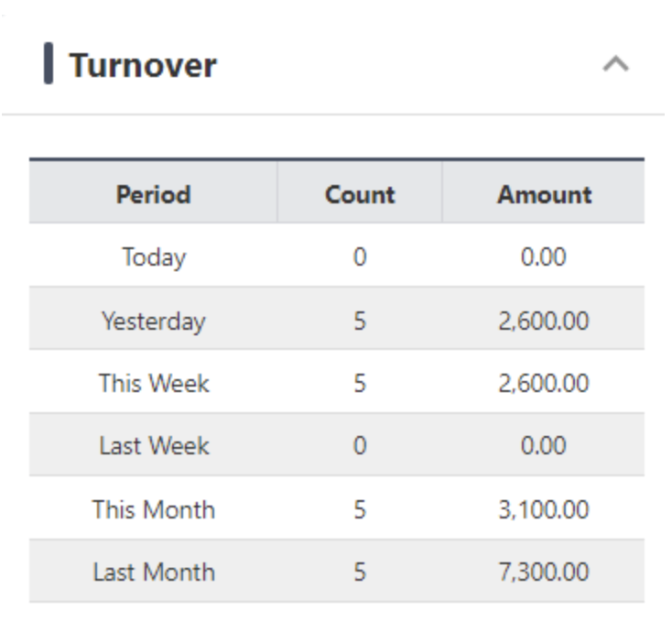Select the Yesterday row label
The image size is (672, 632).
(153, 321)
